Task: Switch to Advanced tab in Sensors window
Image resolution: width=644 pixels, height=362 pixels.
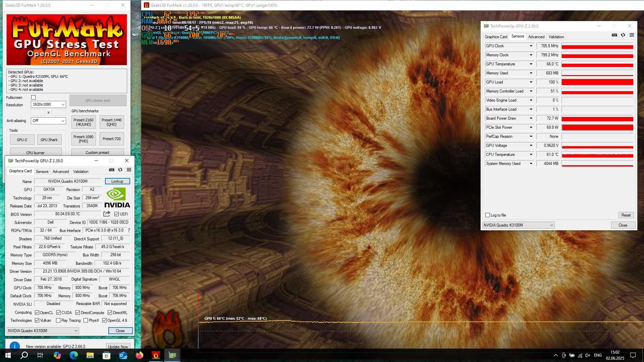Action: pos(536,37)
